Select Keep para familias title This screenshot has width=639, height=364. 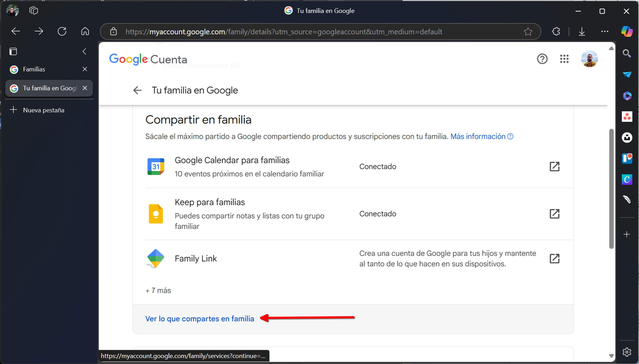(x=210, y=202)
